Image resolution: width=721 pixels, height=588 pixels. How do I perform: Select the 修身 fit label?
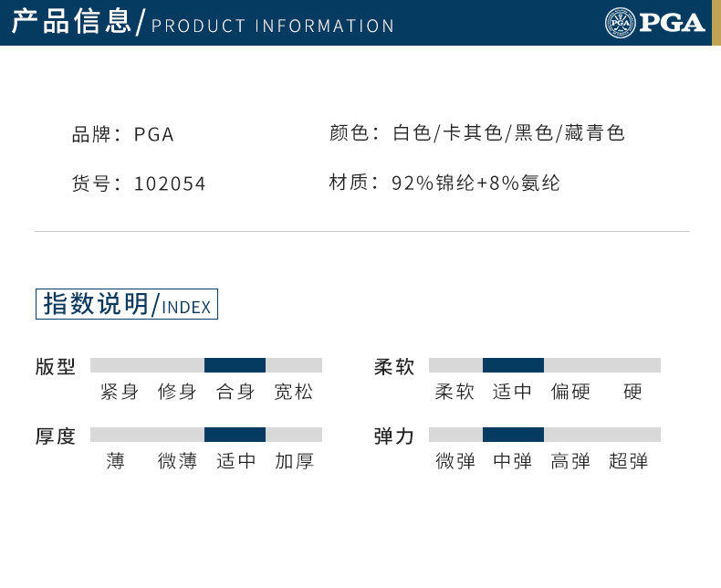point(177,392)
